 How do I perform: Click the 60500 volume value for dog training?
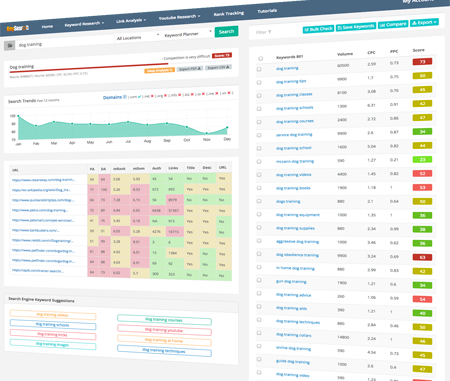click(343, 66)
